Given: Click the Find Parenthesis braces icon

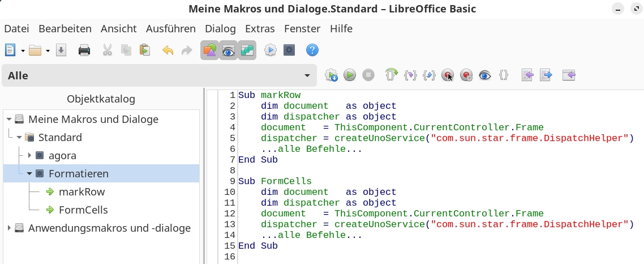Looking at the screenshot, I should [504, 75].
